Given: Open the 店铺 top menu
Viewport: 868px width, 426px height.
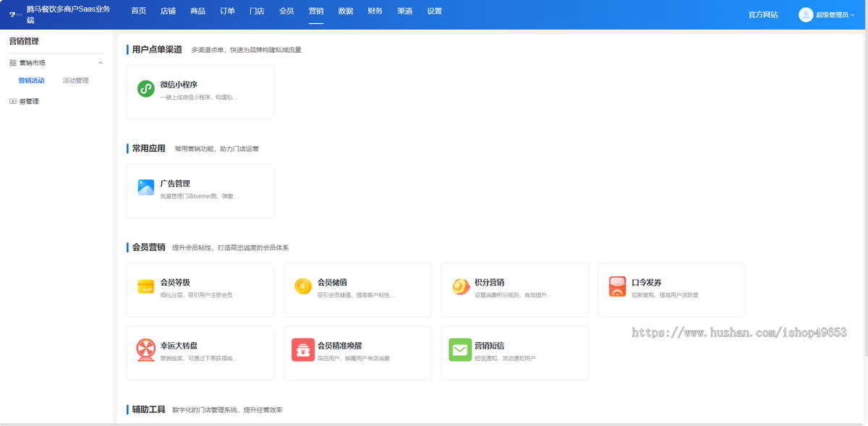Looking at the screenshot, I should (x=168, y=12).
